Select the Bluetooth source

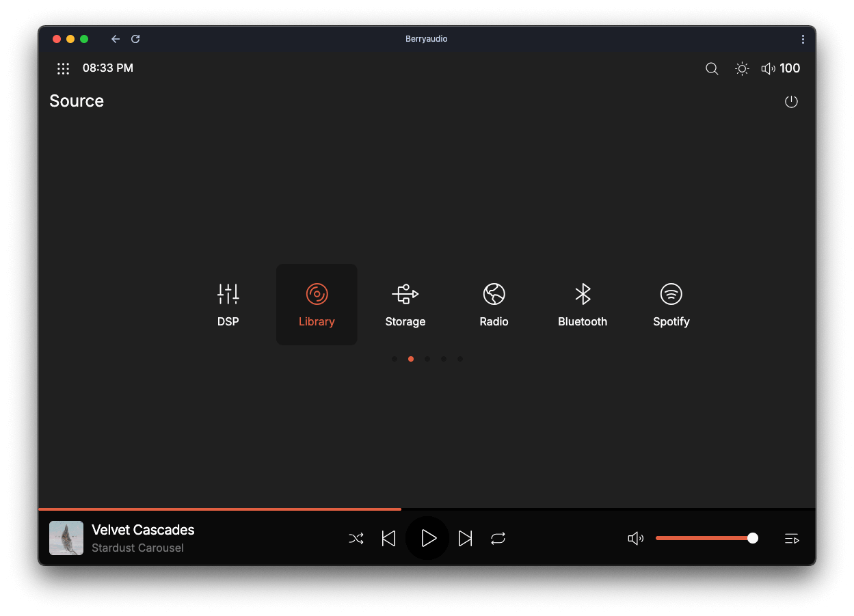pos(583,304)
